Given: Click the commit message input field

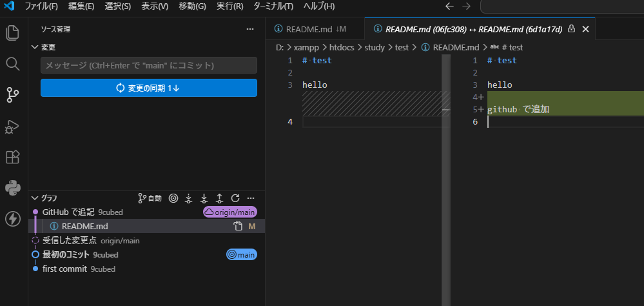Looking at the screenshot, I should click(148, 65).
